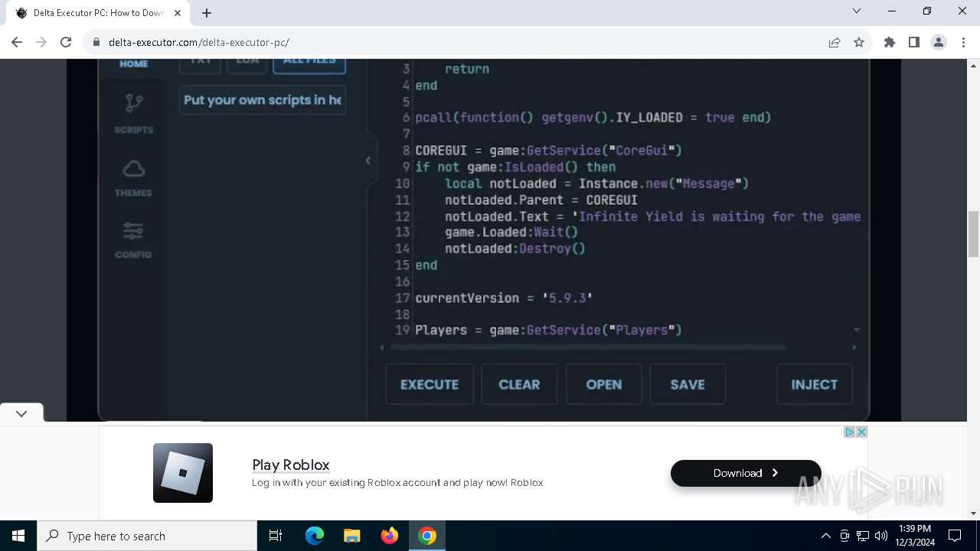Click the line 'COREGUI = game:GetService'

[548, 150]
